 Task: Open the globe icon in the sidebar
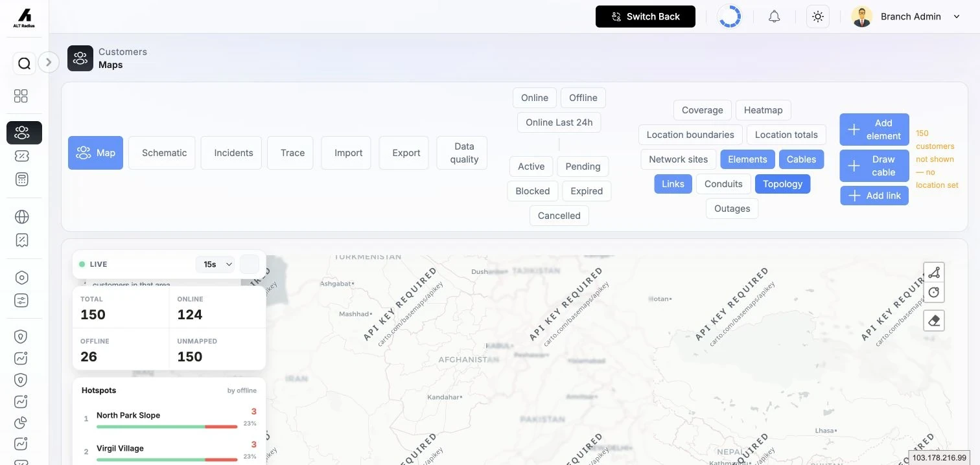(x=21, y=216)
